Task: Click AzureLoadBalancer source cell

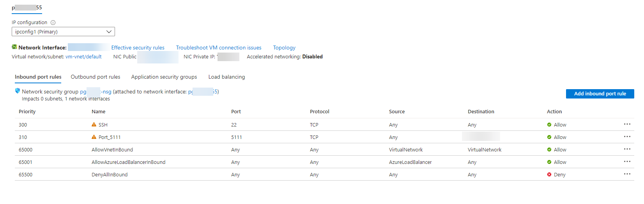Action: coord(410,162)
